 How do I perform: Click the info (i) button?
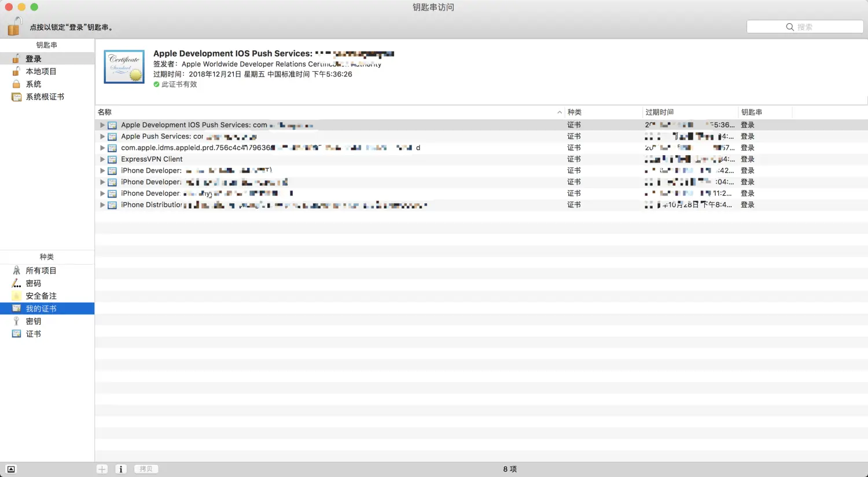[x=121, y=469]
